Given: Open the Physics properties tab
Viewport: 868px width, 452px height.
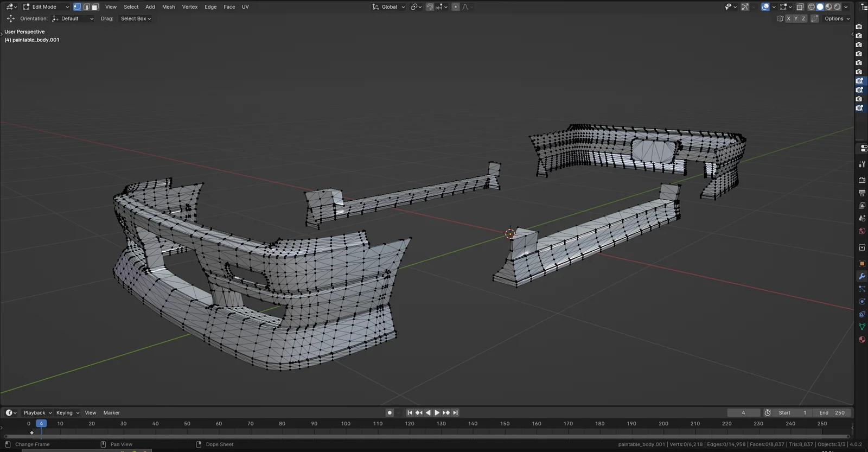Looking at the screenshot, I should click(x=862, y=302).
